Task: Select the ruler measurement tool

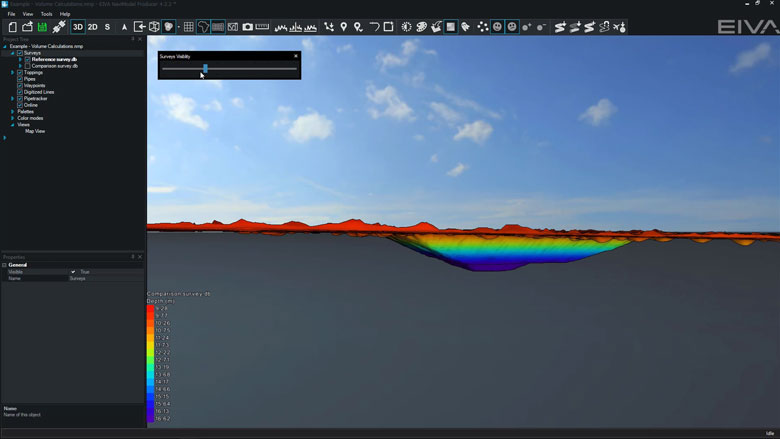Action: (262, 27)
